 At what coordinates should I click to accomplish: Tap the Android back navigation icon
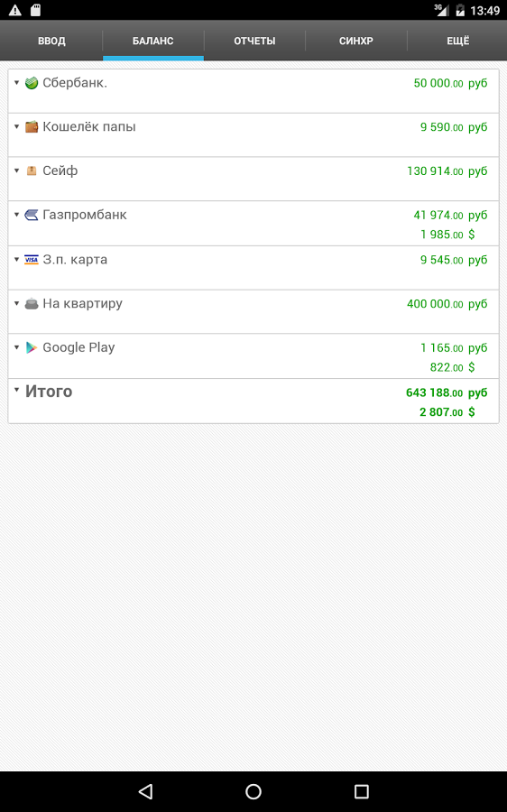[x=145, y=790]
